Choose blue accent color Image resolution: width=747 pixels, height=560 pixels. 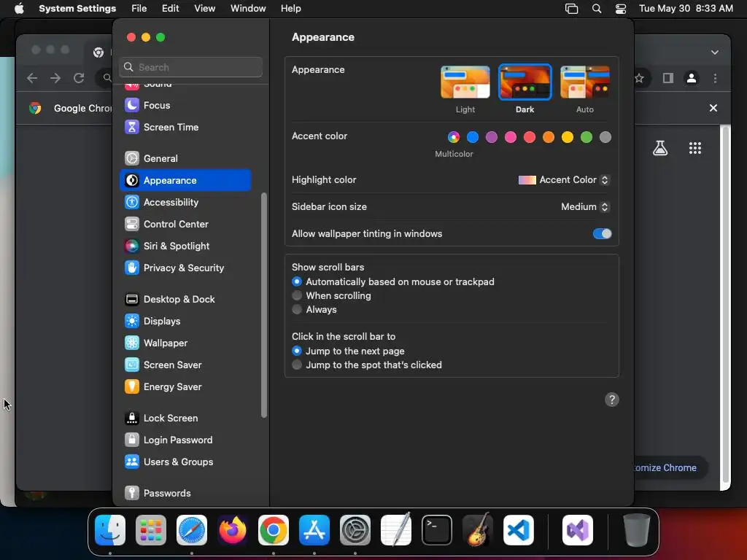coord(473,138)
